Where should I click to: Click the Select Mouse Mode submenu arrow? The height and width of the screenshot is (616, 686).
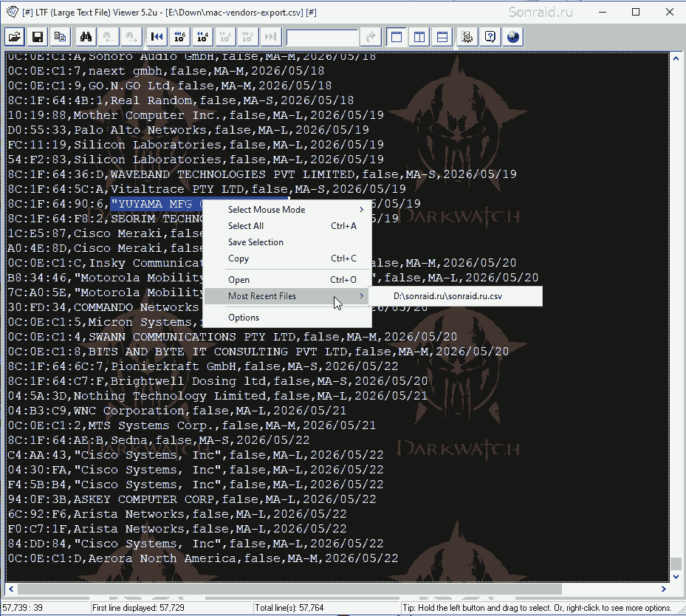[x=361, y=210]
